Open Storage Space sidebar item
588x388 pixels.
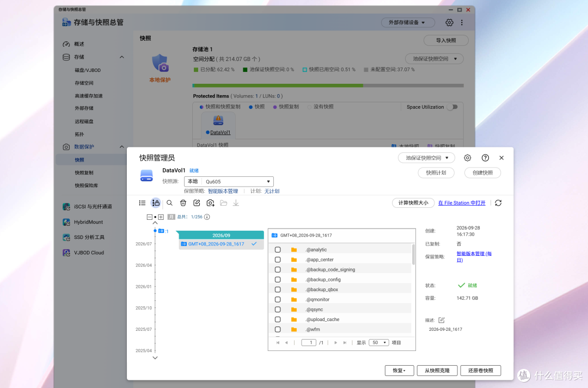click(x=84, y=83)
